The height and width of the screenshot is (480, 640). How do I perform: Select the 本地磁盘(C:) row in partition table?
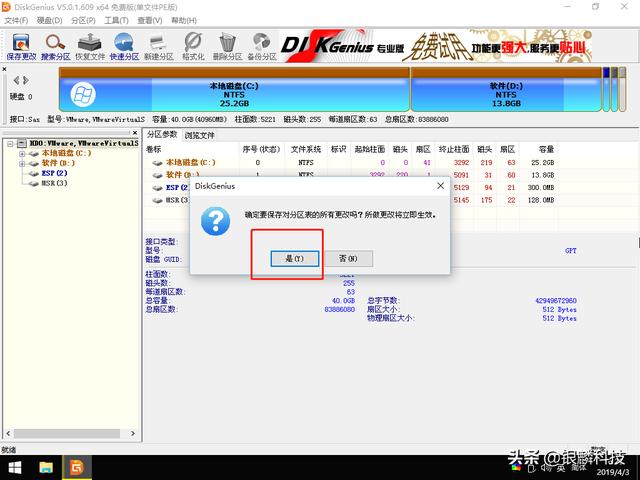tap(351, 162)
